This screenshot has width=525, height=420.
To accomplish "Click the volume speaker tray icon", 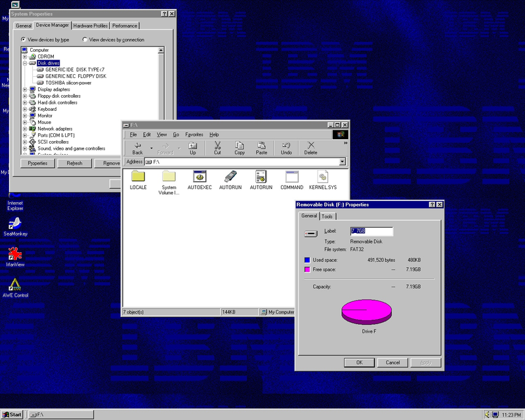I will 487,415.
